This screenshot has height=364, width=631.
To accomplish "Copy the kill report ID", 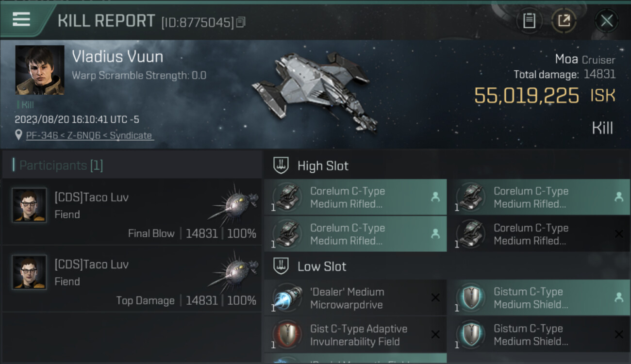I will (241, 22).
